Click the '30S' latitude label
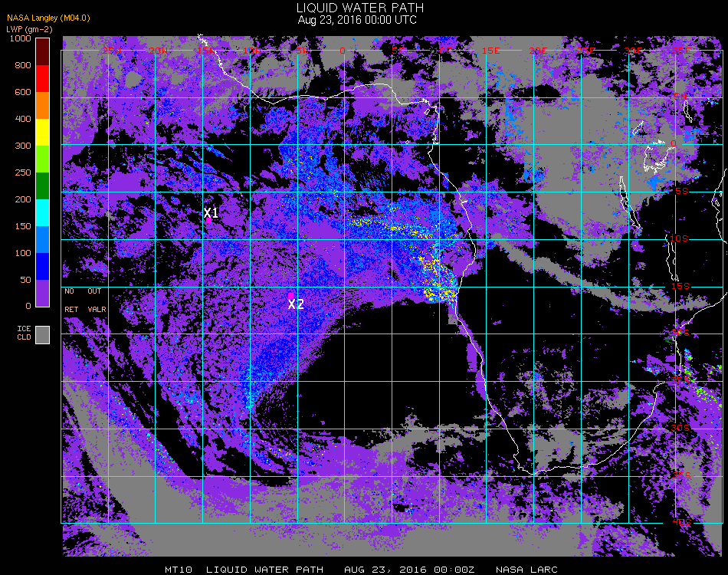 click(680, 429)
